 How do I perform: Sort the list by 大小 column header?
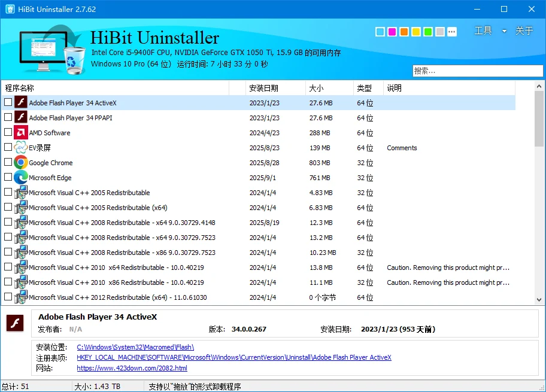(329, 88)
